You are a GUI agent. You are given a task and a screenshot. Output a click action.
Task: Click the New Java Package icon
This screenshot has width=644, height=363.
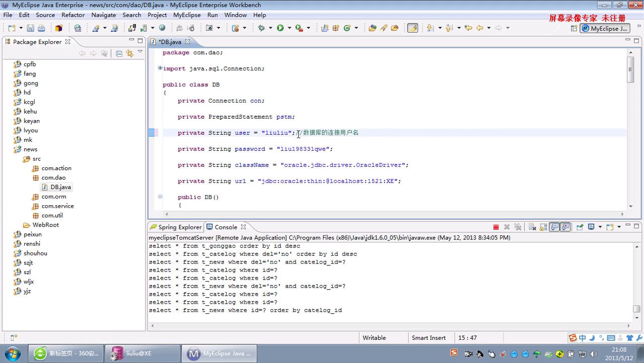click(x=336, y=28)
